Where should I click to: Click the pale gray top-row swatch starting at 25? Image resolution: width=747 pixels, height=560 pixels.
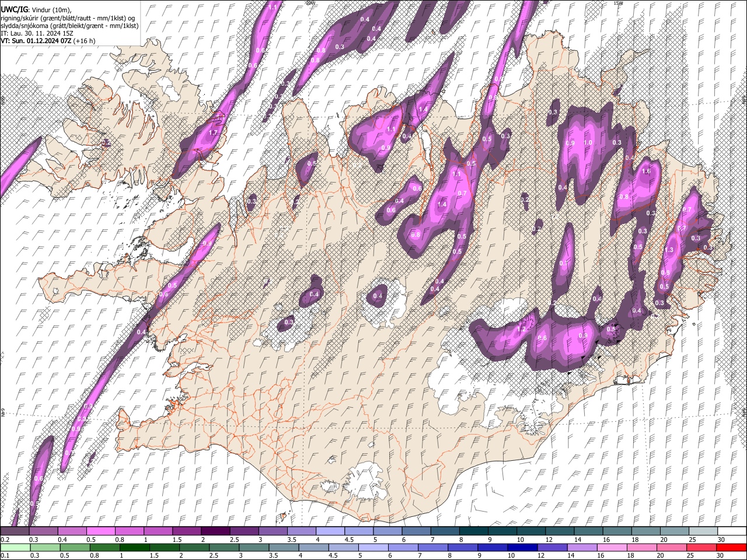pos(703,531)
